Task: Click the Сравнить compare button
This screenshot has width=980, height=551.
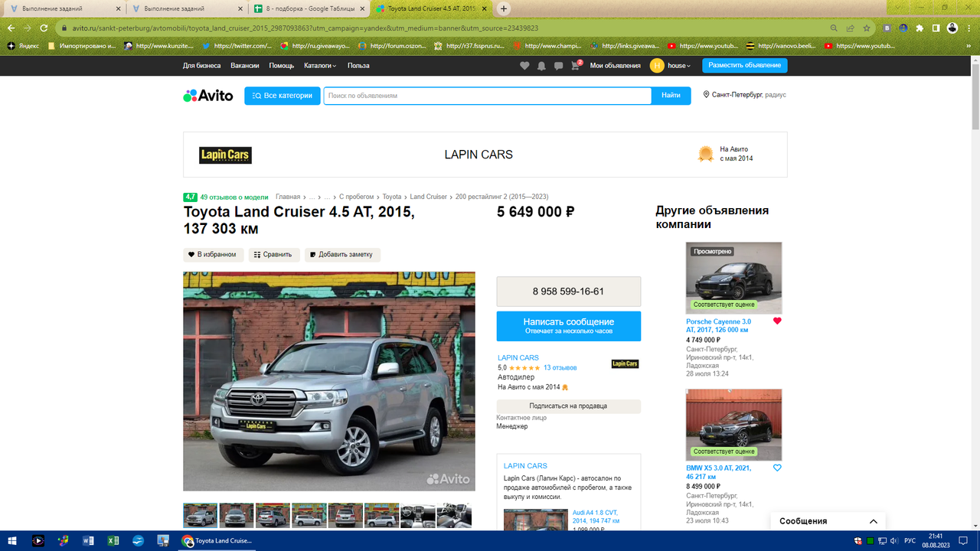Action: [x=273, y=255]
